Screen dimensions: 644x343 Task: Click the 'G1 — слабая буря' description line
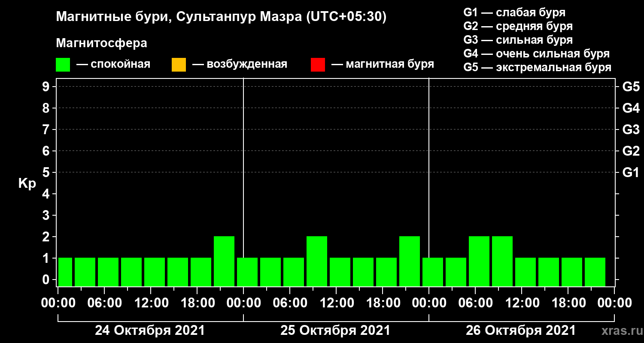point(514,12)
